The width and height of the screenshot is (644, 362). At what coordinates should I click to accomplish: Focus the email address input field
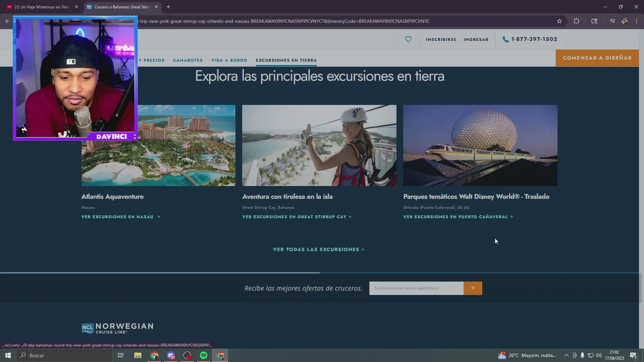click(x=416, y=288)
